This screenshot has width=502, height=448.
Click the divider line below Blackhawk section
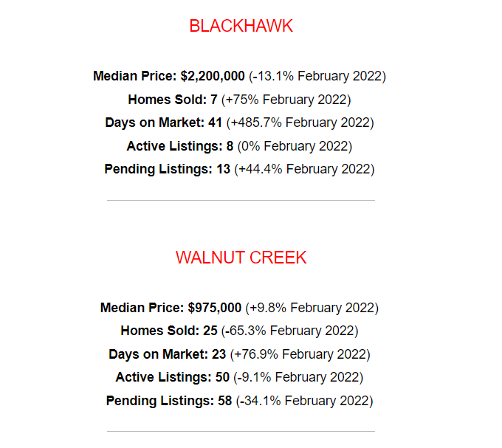241,200
